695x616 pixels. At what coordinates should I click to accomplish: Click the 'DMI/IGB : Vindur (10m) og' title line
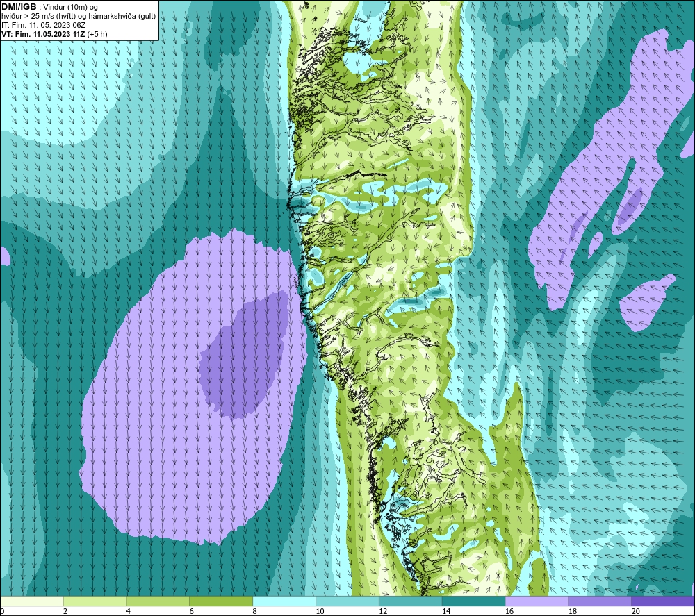[x=49, y=7]
